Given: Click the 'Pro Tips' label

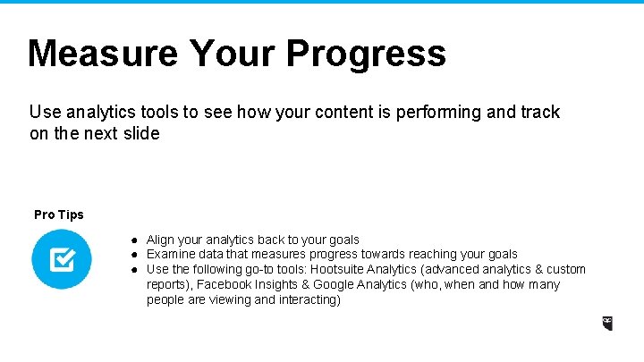Looking at the screenshot, I should pos(58,215).
